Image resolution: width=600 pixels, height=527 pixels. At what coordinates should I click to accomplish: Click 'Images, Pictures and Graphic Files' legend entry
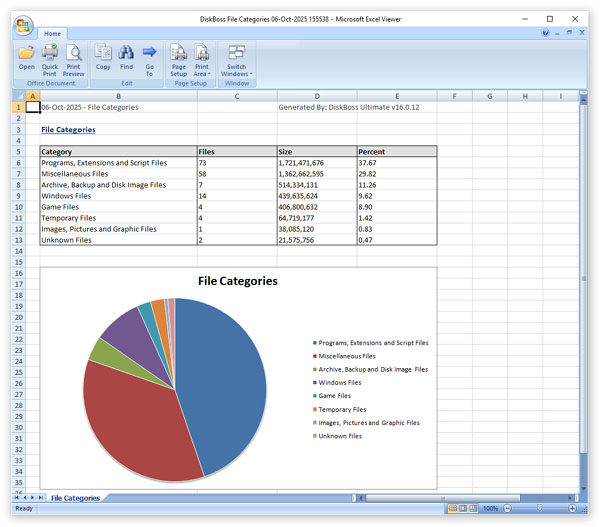[369, 423]
